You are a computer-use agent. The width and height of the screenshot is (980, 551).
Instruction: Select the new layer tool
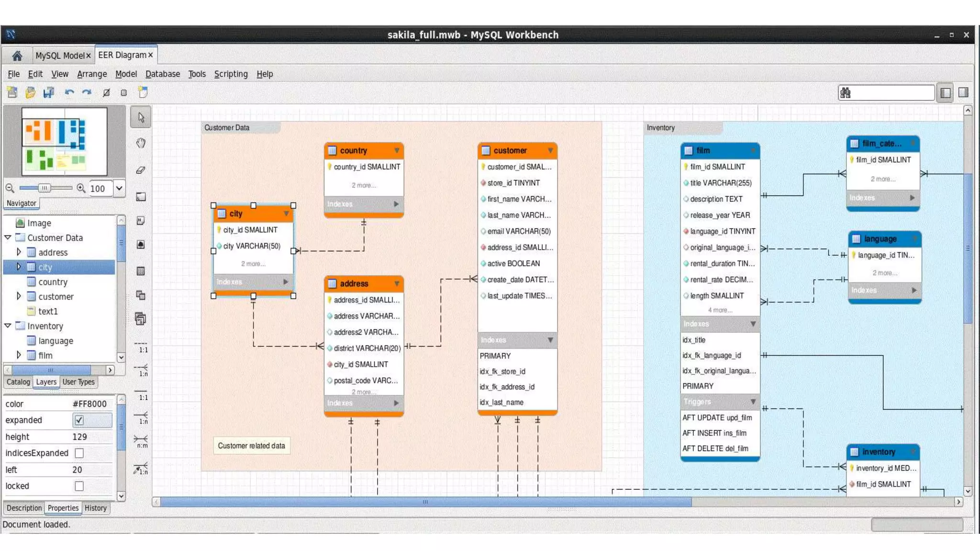click(x=141, y=197)
